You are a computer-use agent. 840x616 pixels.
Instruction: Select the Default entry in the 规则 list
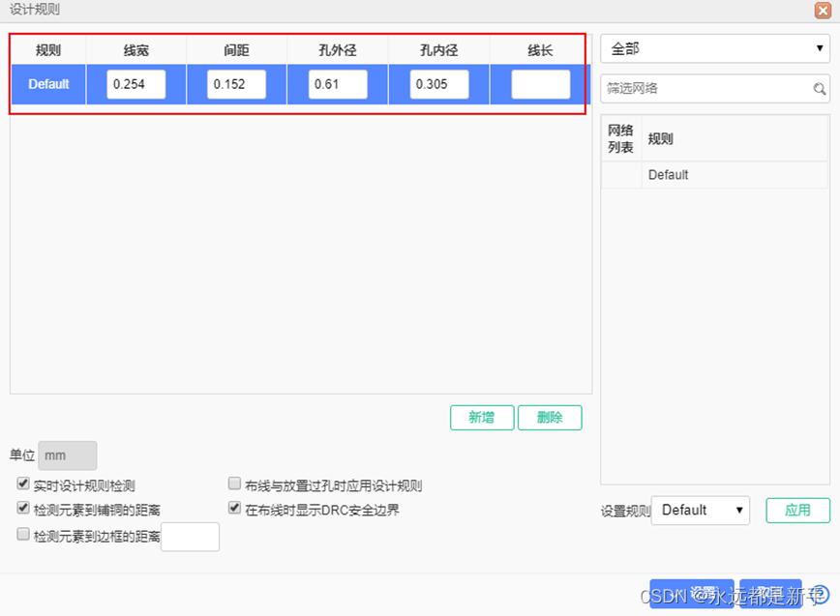pos(669,175)
